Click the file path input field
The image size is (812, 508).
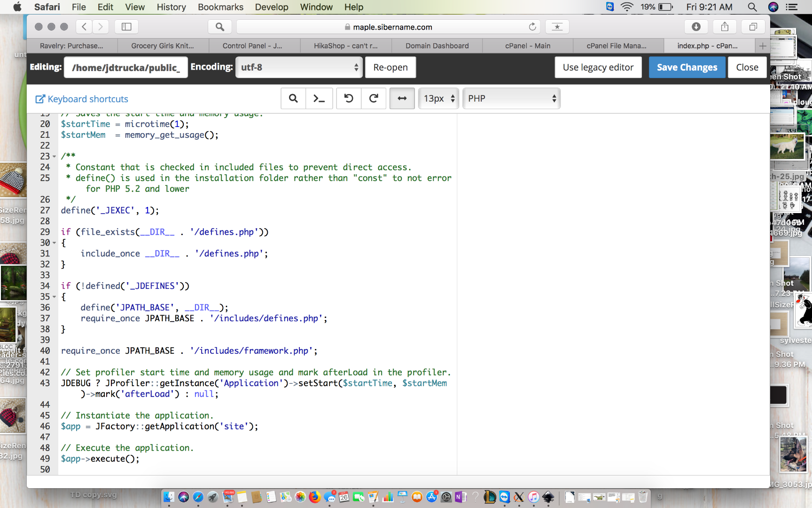[x=125, y=67]
